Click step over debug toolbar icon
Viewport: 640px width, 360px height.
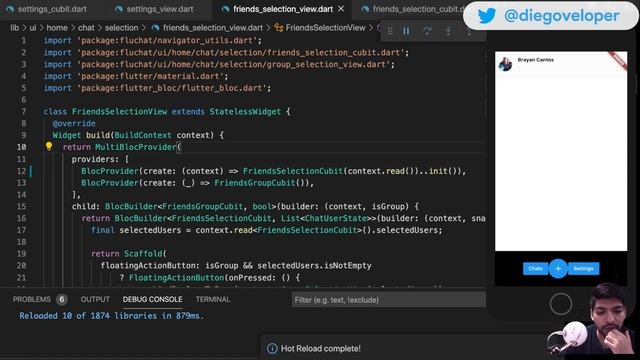pos(427,31)
